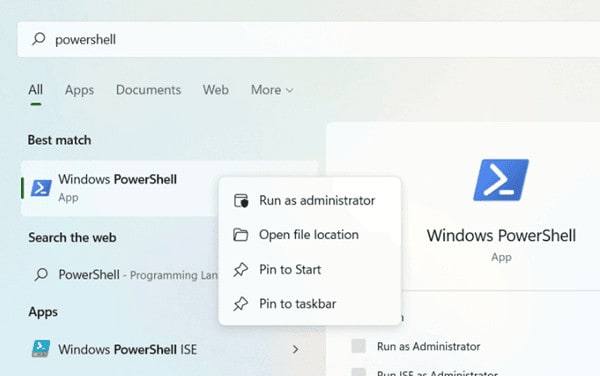Click the folder icon for Open file location
The width and height of the screenshot is (600, 376).
click(x=241, y=234)
